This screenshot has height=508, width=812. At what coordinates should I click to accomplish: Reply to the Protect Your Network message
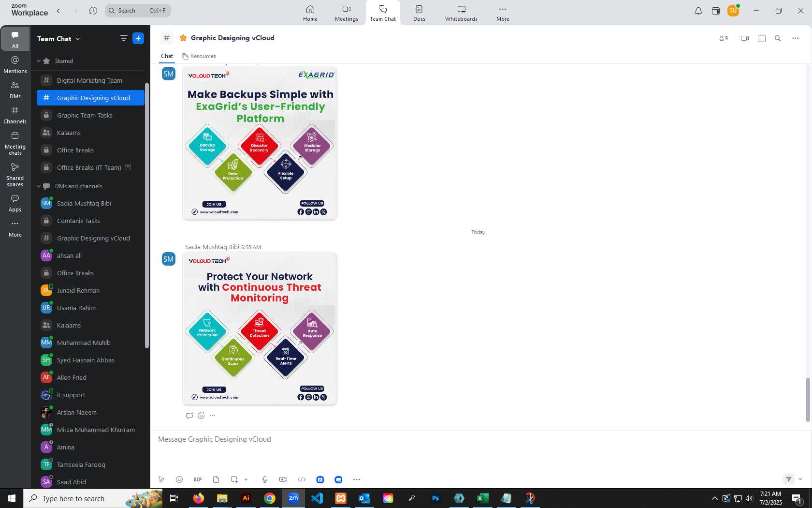coord(189,416)
